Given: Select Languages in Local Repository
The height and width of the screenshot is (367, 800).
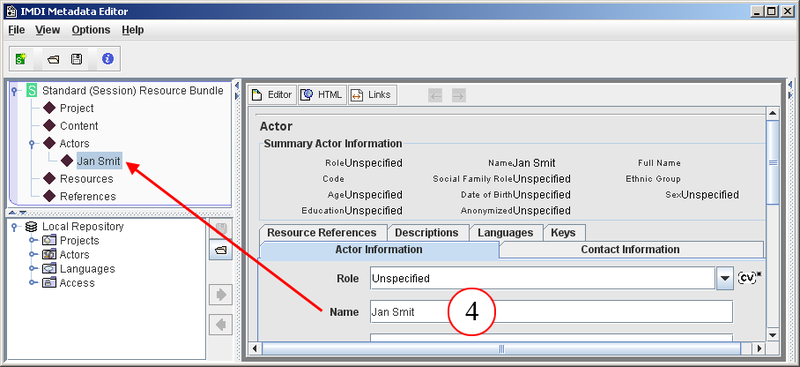Looking at the screenshot, I should (87, 268).
